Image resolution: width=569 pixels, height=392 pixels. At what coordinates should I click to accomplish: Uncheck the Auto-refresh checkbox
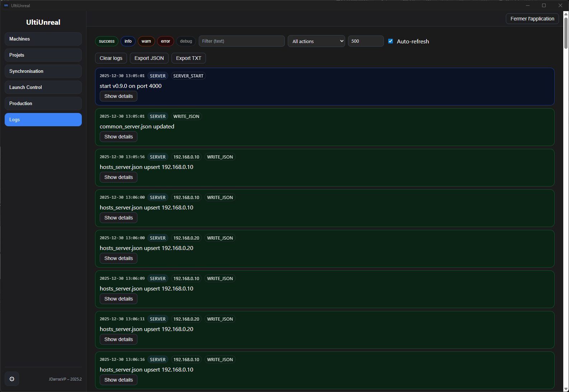click(391, 41)
